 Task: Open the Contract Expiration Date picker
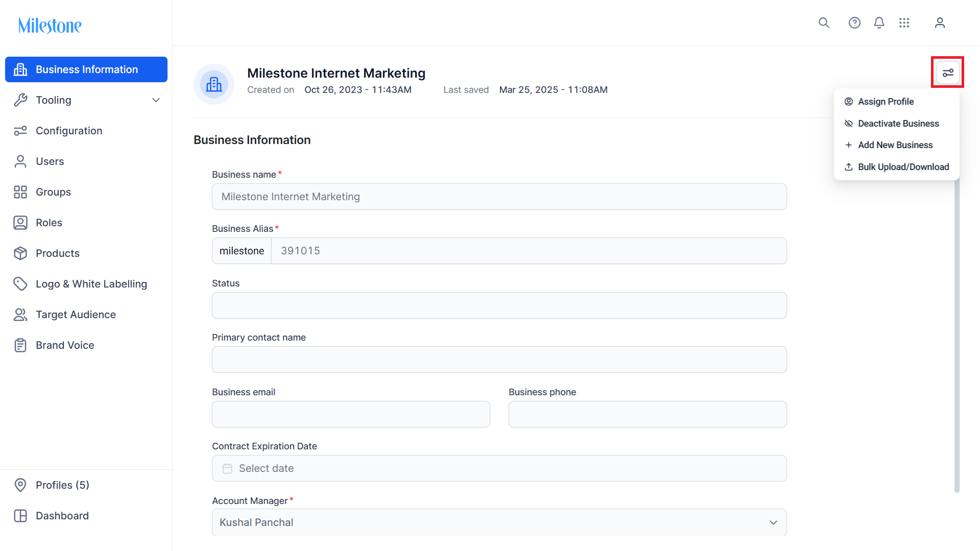pos(499,468)
